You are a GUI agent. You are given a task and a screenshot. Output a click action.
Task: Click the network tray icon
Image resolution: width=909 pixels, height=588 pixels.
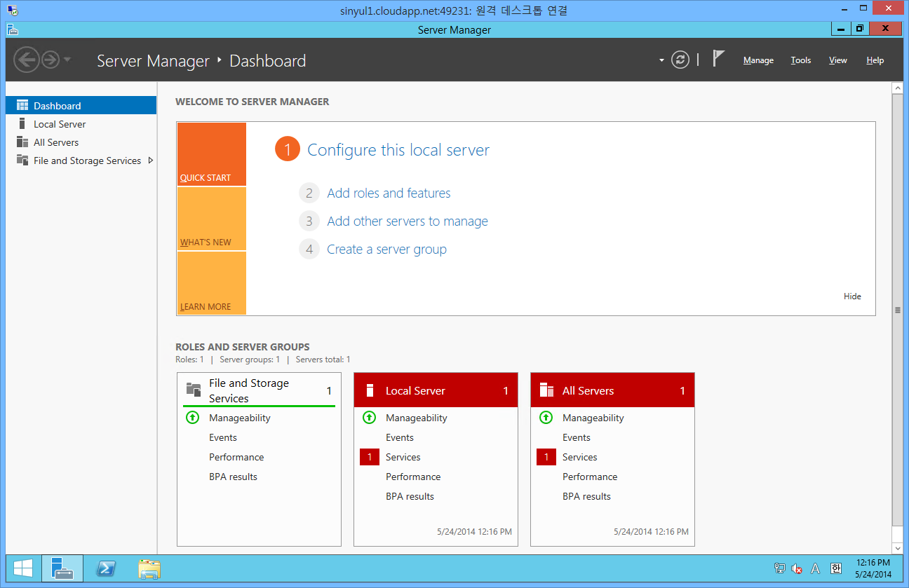pyautogui.click(x=779, y=568)
